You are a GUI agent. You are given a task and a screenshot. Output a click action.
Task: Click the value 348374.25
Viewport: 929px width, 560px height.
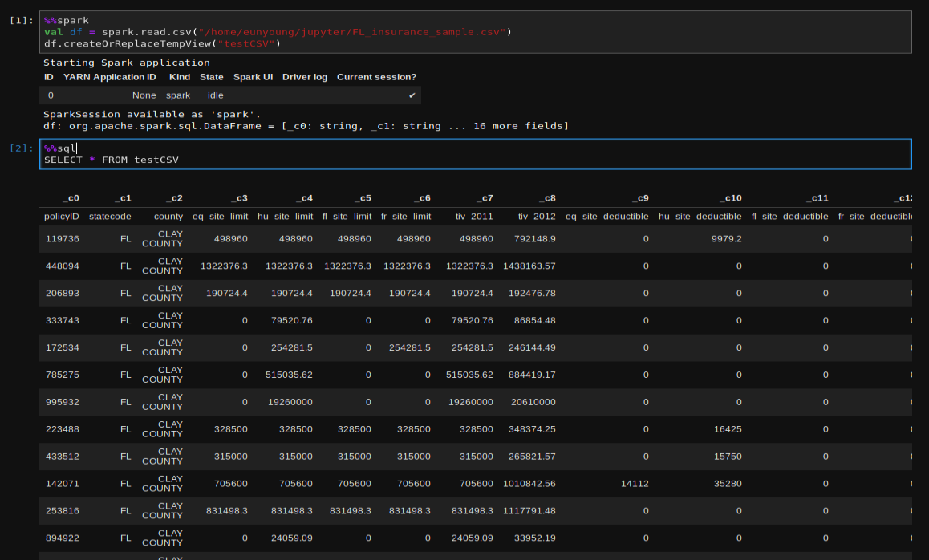(532, 430)
